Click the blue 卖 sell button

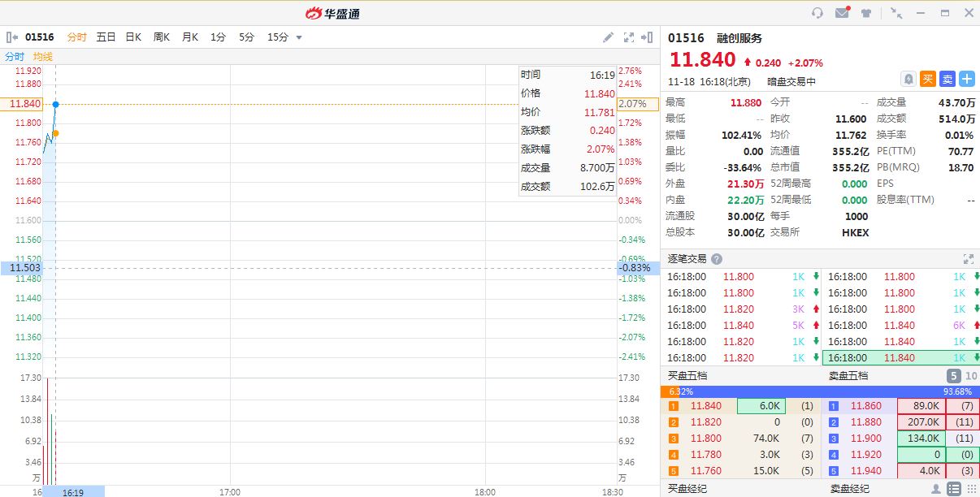click(947, 79)
